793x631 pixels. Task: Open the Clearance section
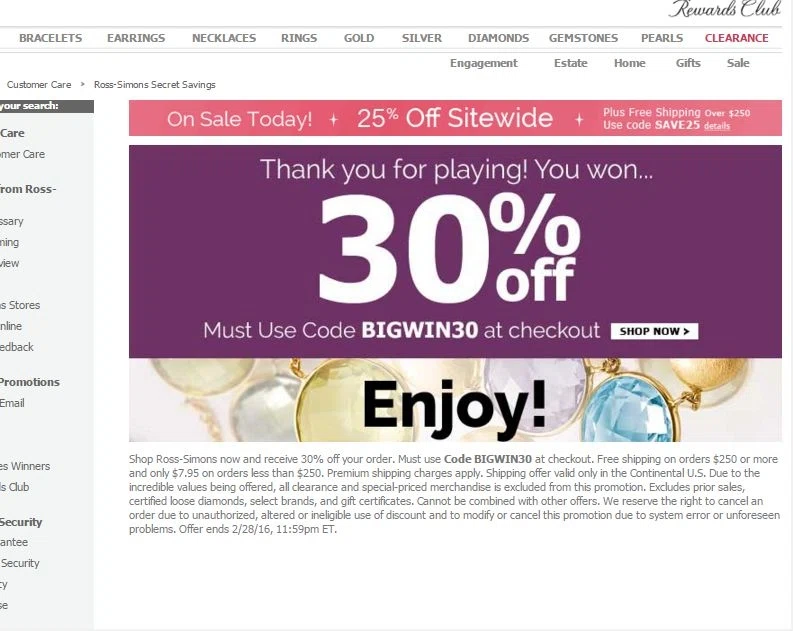736,38
